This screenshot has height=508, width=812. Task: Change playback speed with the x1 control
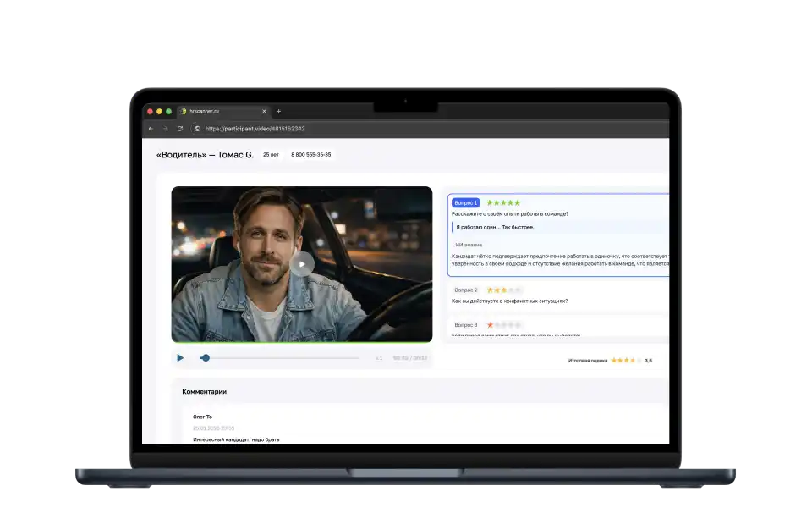379,358
